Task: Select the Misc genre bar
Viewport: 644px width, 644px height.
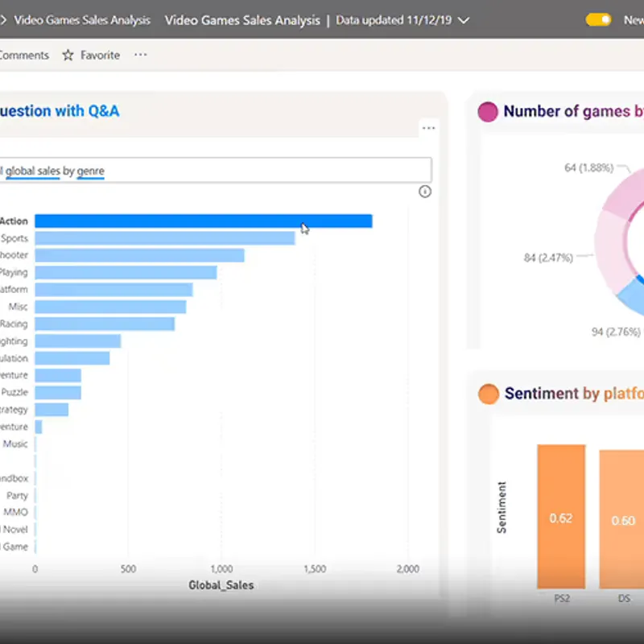Action: point(110,307)
